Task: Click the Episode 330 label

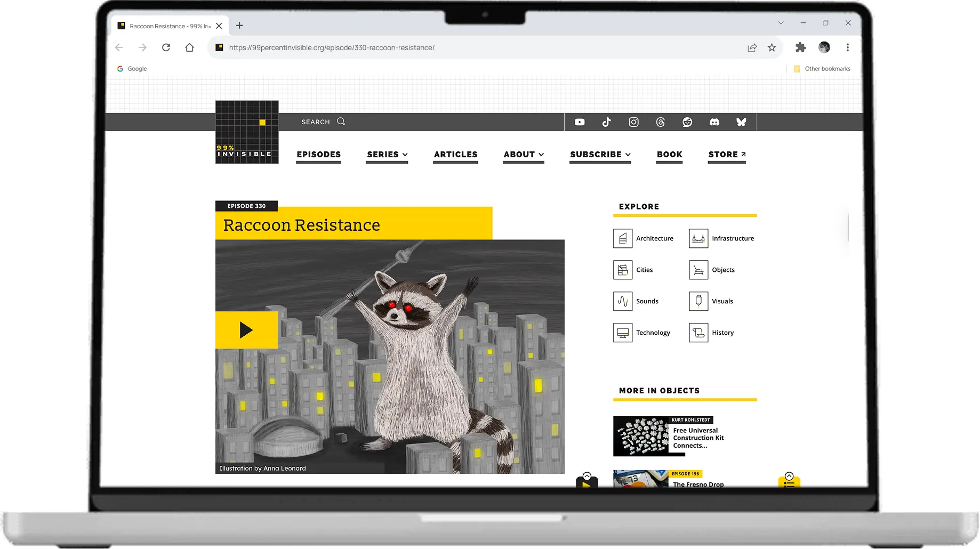Action: pyautogui.click(x=246, y=206)
